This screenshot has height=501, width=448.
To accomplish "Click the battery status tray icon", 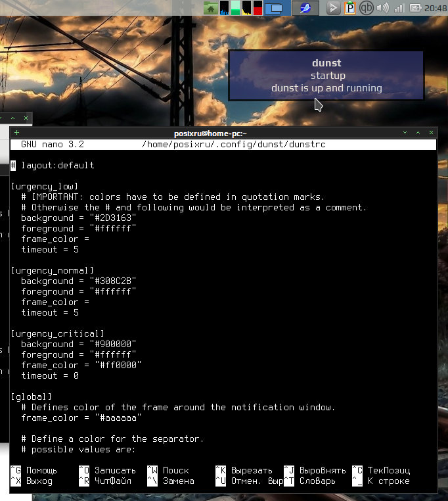I will point(416,8).
